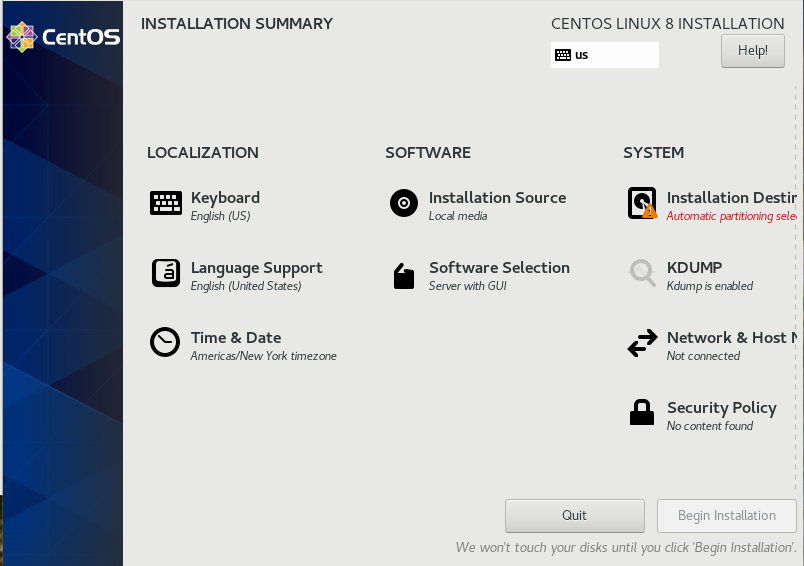The width and height of the screenshot is (804, 566).
Task: Click the KDUMP magnifier icon
Action: click(x=642, y=273)
